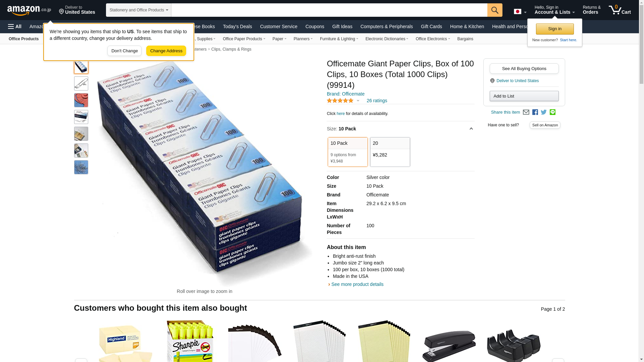Expand star rating breakdown arrow

point(358,101)
